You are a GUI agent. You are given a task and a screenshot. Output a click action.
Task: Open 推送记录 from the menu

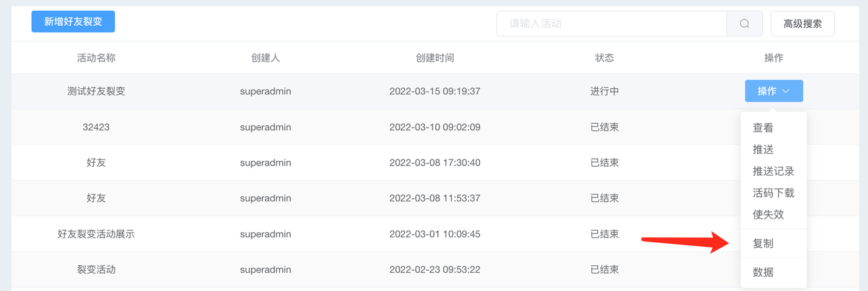(774, 171)
